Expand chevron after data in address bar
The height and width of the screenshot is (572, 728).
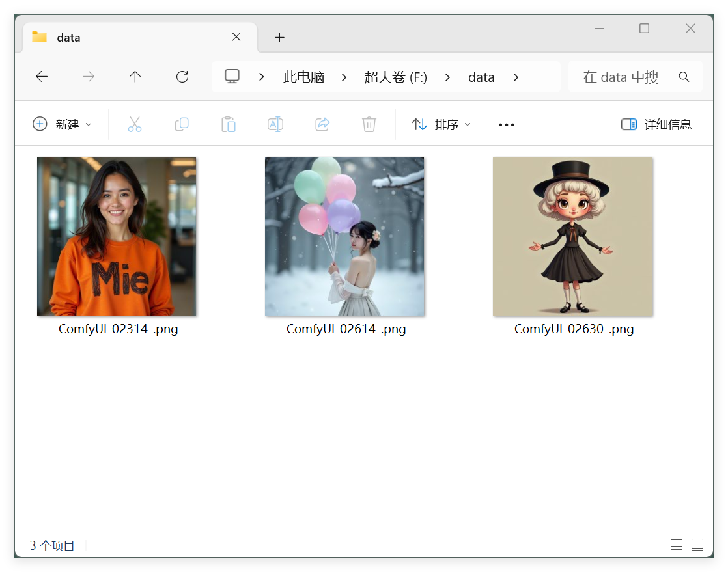pos(515,77)
